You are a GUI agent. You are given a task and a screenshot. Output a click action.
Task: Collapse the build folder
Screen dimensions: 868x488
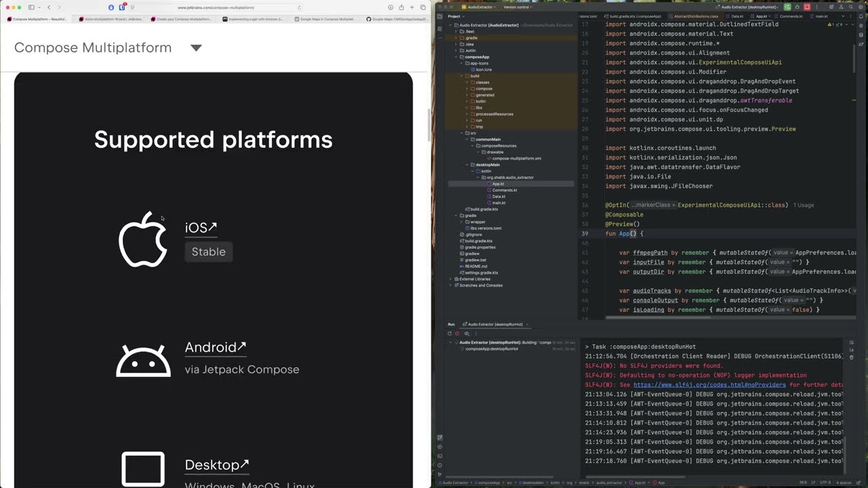click(x=461, y=76)
